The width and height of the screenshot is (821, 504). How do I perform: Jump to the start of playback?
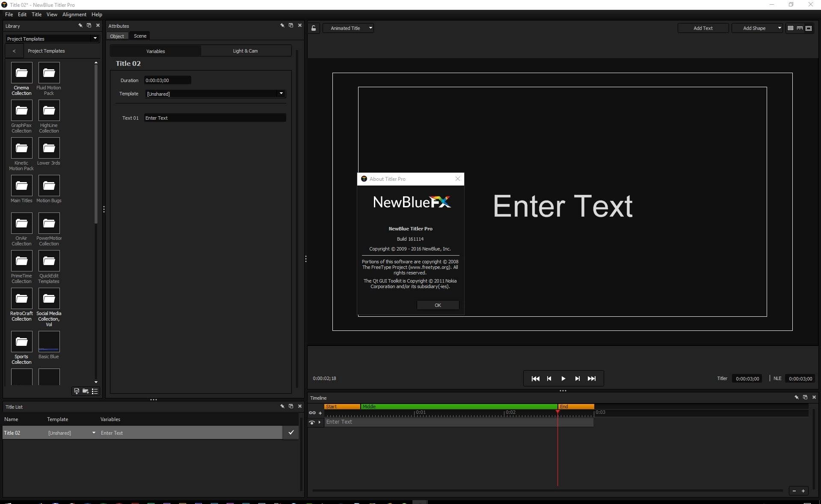click(x=535, y=379)
